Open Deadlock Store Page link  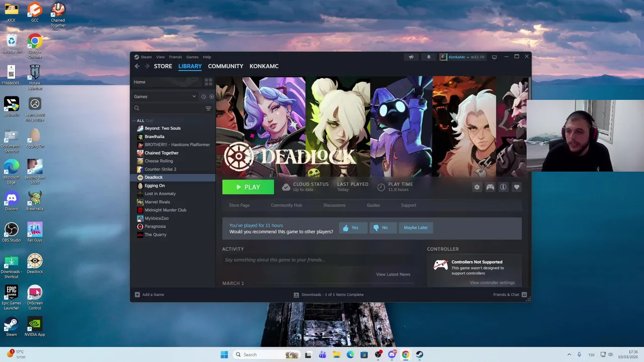tap(239, 205)
